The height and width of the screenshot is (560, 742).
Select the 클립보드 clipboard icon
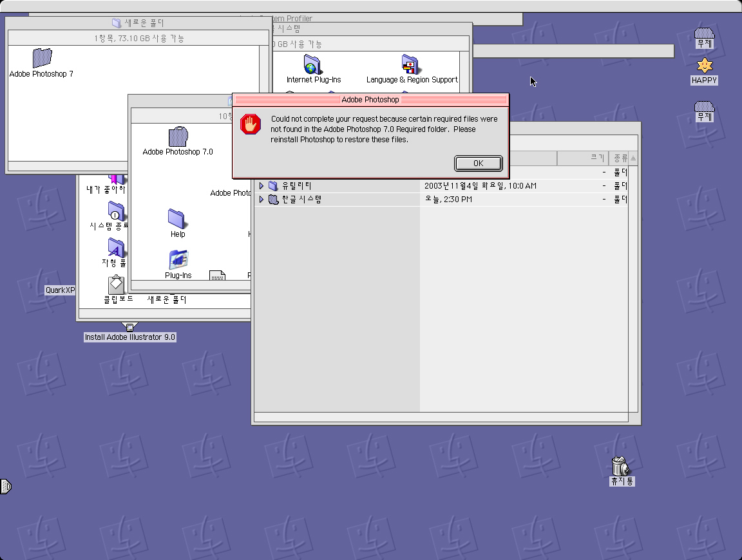click(117, 285)
